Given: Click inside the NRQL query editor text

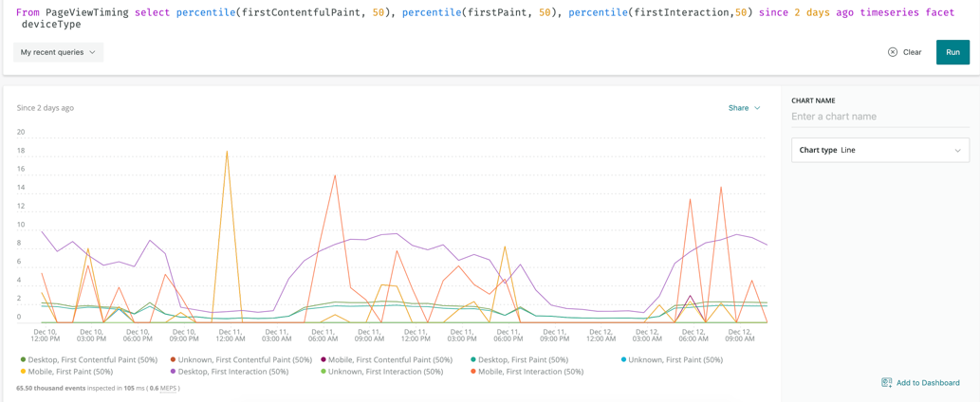Looking at the screenshot, I should click(485, 19).
